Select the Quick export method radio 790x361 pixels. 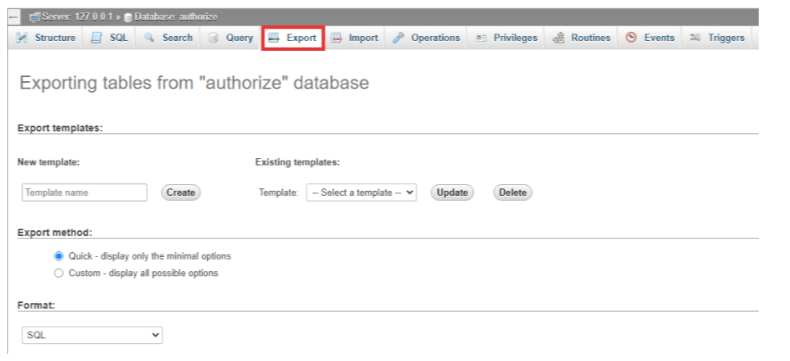click(x=59, y=256)
